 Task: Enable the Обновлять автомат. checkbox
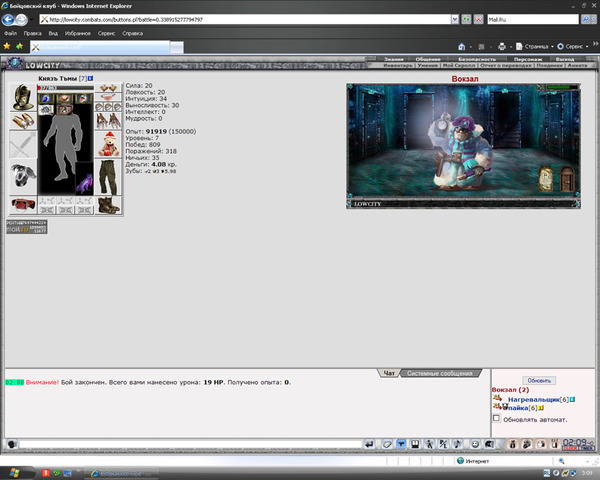497,418
